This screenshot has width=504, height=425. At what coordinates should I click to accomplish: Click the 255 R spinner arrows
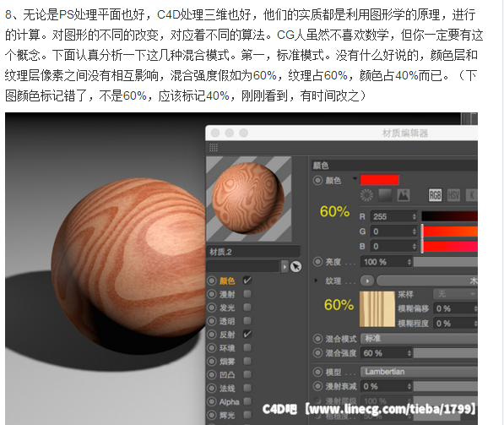[414, 216]
